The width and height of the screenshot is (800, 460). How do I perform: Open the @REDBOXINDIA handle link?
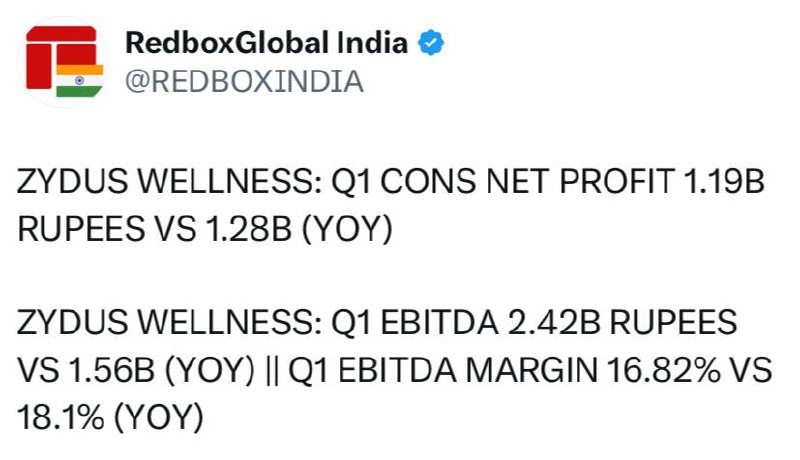click(x=244, y=82)
